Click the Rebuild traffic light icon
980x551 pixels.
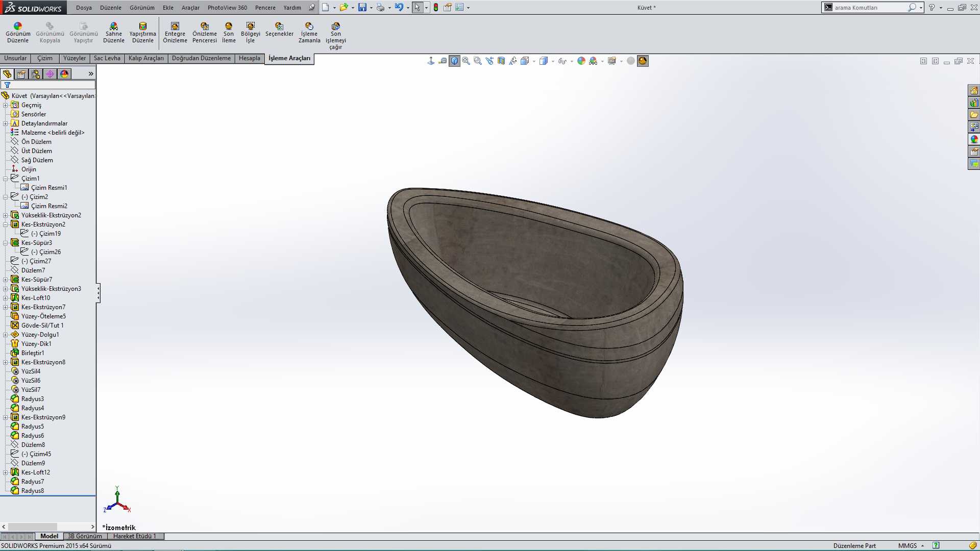click(436, 7)
